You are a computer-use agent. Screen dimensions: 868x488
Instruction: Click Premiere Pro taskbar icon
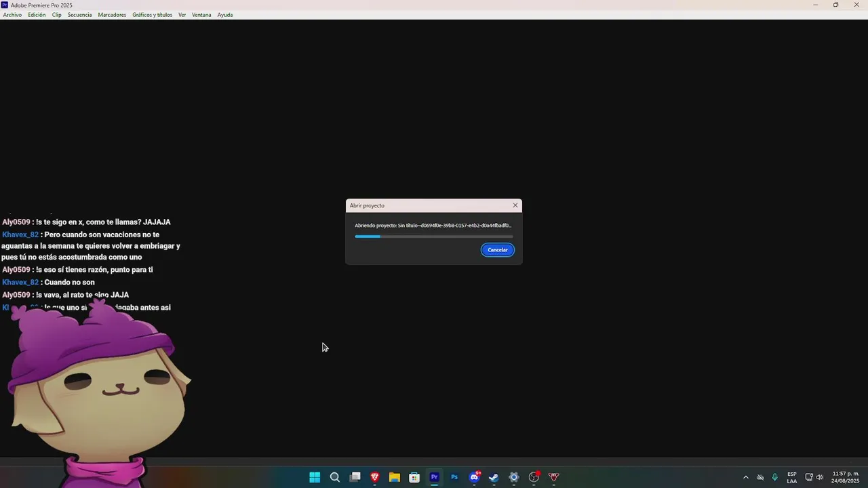[x=435, y=477]
